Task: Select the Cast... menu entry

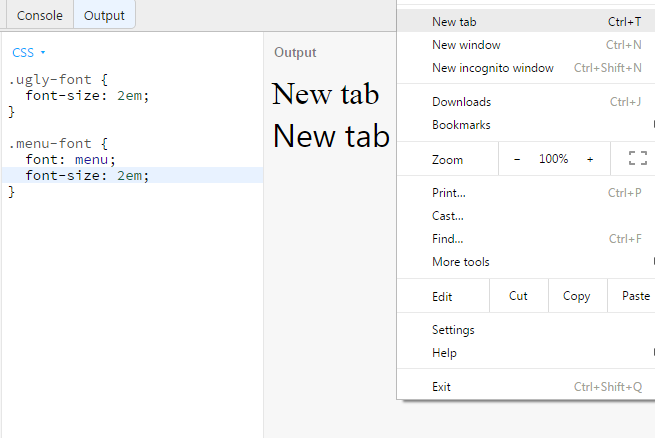Action: [x=526, y=216]
